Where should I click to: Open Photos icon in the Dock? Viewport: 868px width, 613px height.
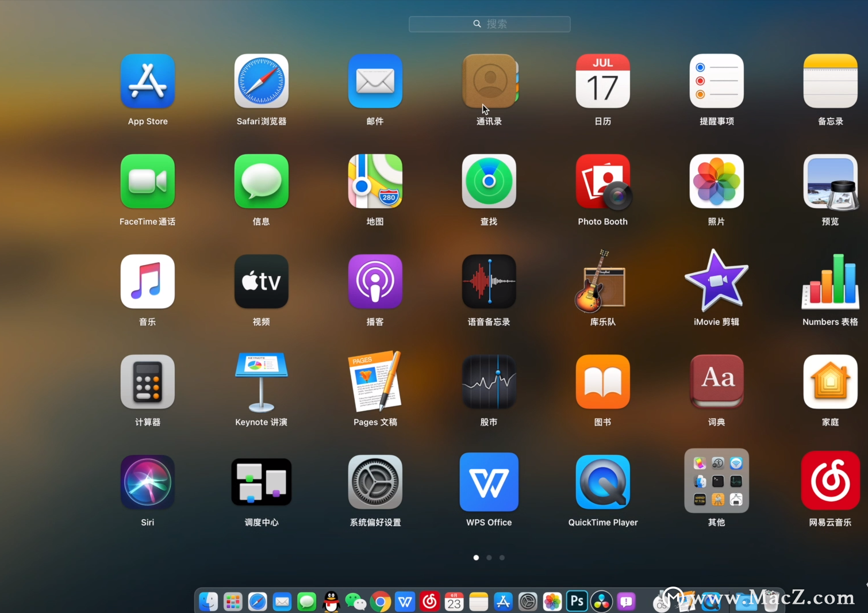[552, 601]
